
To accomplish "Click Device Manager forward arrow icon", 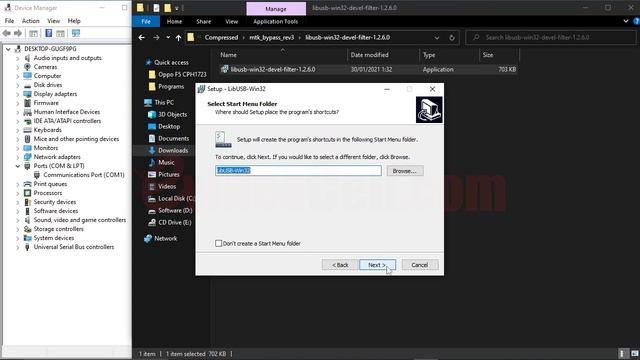I will [18, 33].
